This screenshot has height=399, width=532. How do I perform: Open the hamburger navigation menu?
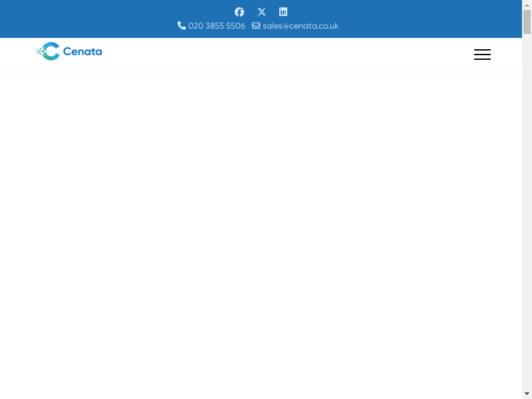(482, 55)
